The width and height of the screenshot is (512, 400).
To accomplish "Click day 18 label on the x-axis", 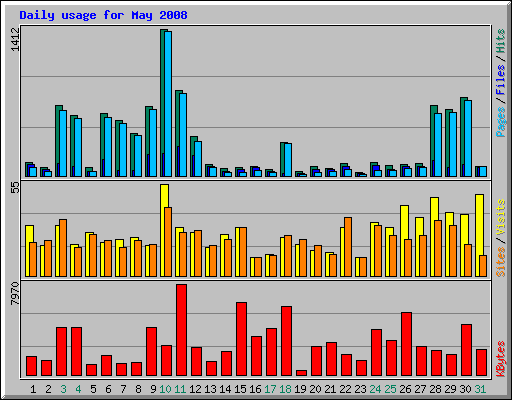I will [x=285, y=389].
